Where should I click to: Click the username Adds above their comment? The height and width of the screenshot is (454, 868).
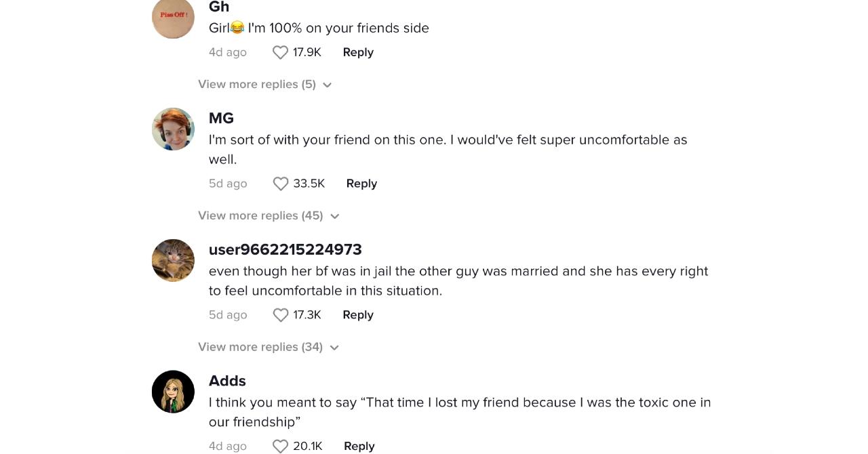pyautogui.click(x=227, y=381)
